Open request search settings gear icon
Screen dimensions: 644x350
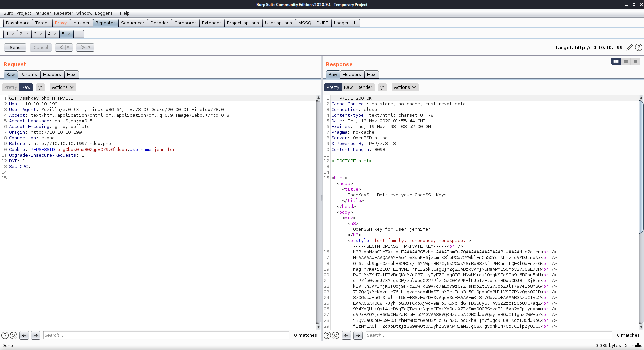pyautogui.click(x=13, y=335)
